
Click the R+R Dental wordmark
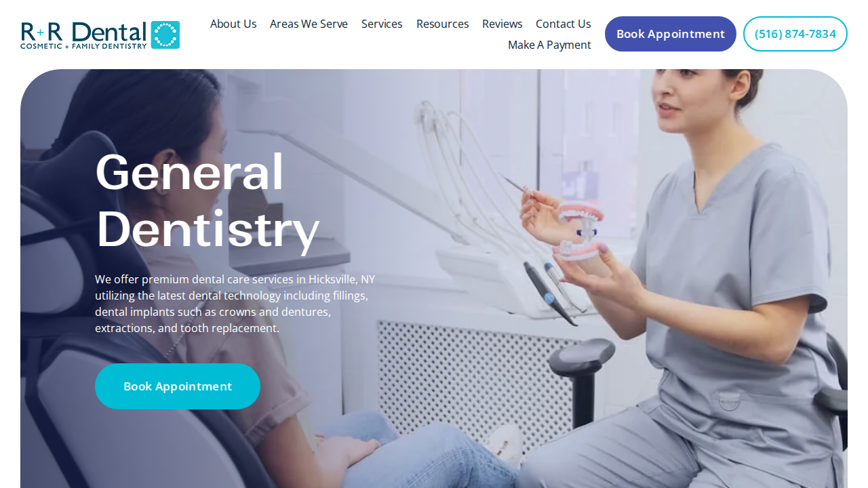(83, 31)
